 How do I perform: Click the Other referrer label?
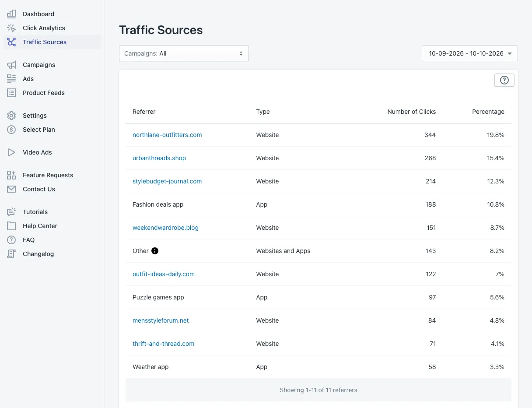pos(140,251)
